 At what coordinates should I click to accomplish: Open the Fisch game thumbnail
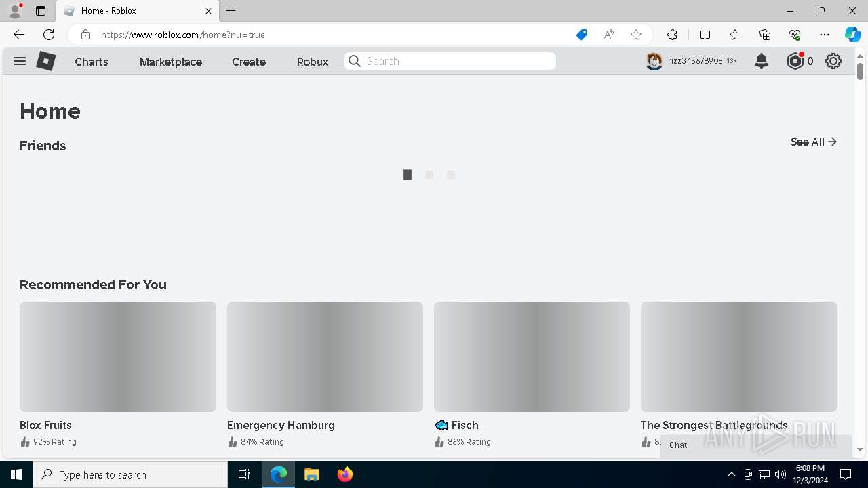(x=532, y=357)
